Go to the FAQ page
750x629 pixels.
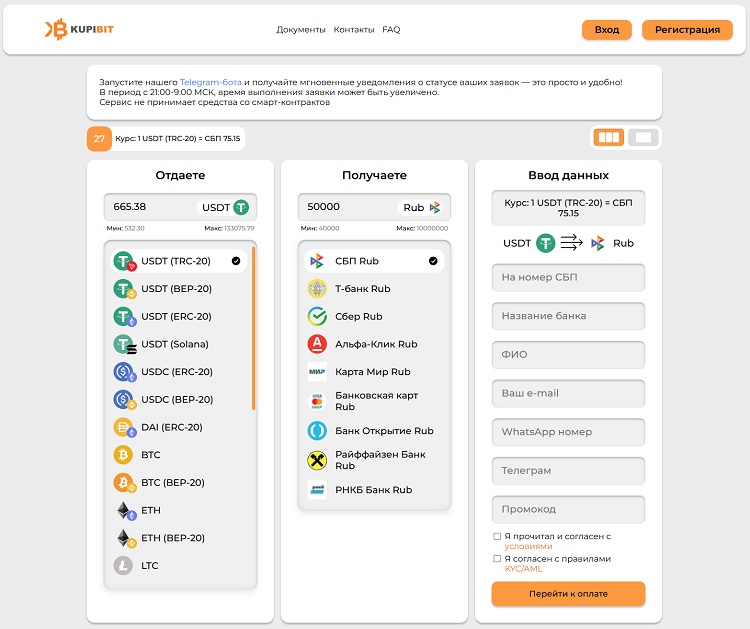[x=391, y=30]
